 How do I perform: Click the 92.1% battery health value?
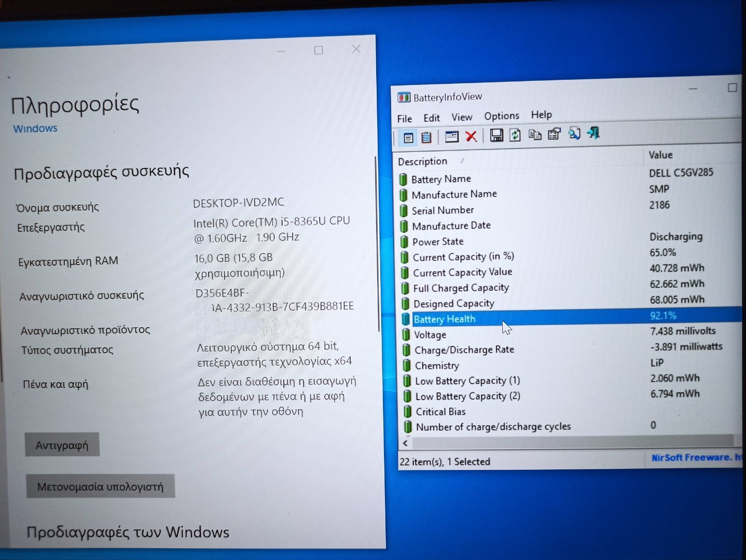point(663,315)
